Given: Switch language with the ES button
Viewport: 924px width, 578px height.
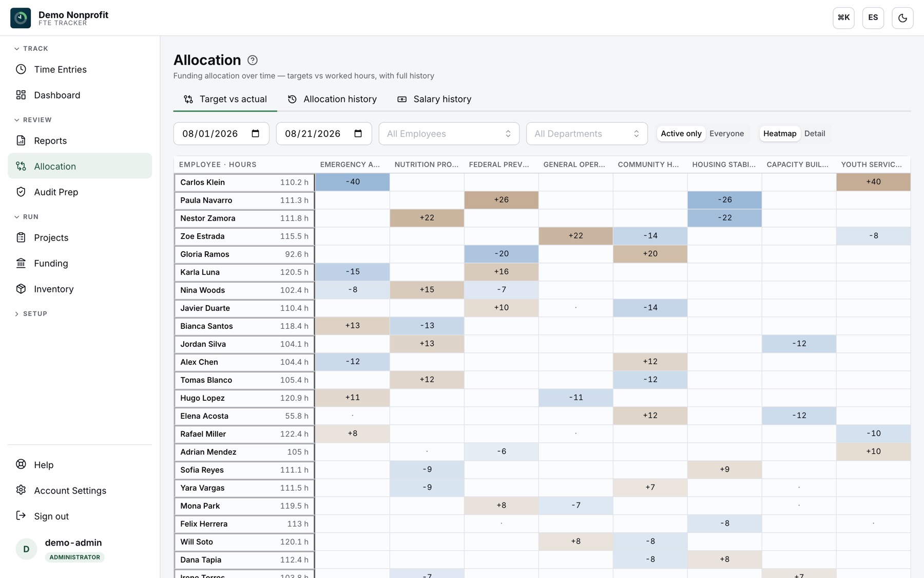Looking at the screenshot, I should point(873,18).
